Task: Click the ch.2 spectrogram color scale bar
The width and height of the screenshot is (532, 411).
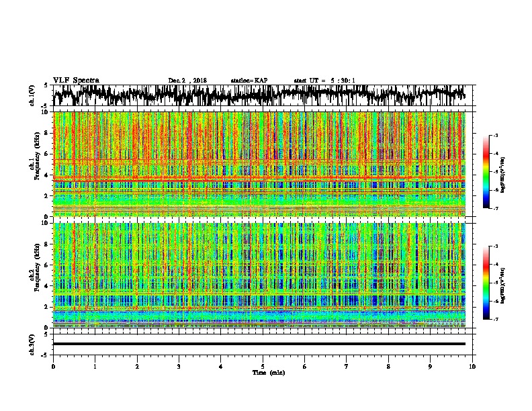Action: pos(486,283)
